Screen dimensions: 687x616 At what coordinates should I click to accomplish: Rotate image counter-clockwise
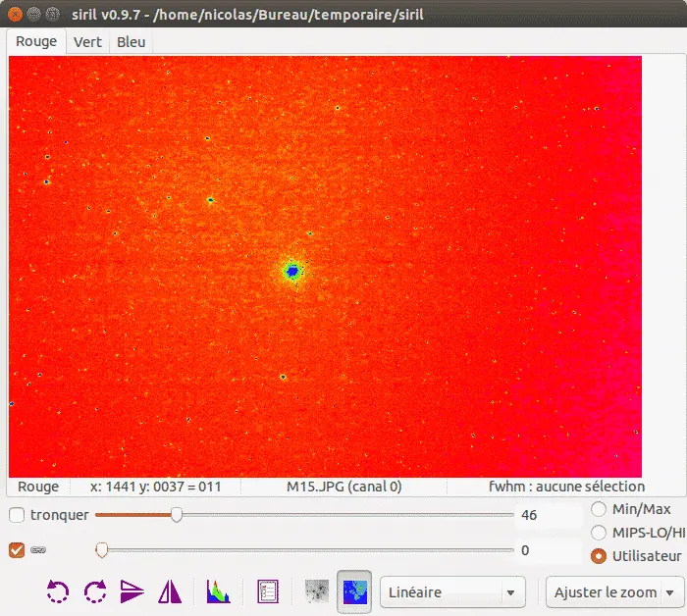(x=57, y=591)
